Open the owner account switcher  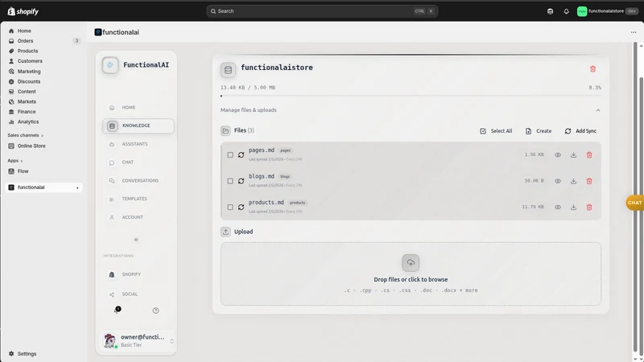point(138,340)
